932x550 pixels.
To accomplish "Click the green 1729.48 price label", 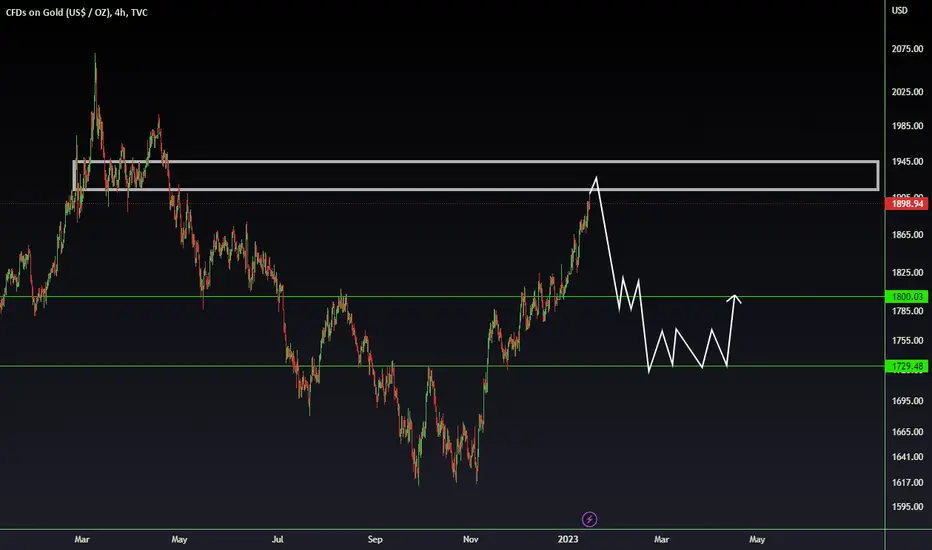I will coord(906,366).
